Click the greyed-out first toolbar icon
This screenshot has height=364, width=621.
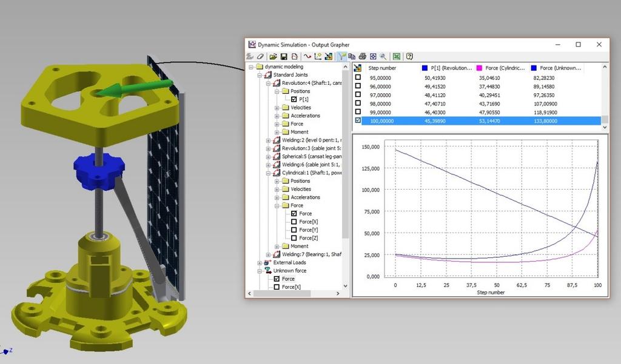(249, 56)
